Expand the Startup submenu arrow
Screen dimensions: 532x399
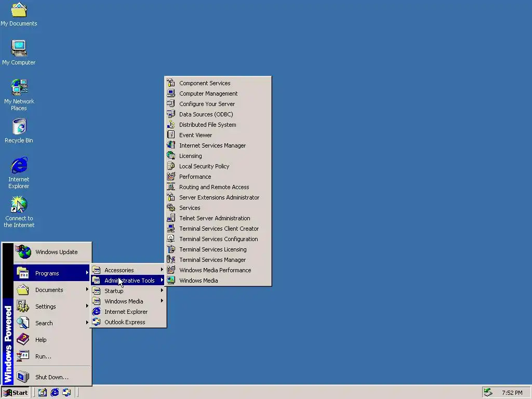click(x=162, y=291)
